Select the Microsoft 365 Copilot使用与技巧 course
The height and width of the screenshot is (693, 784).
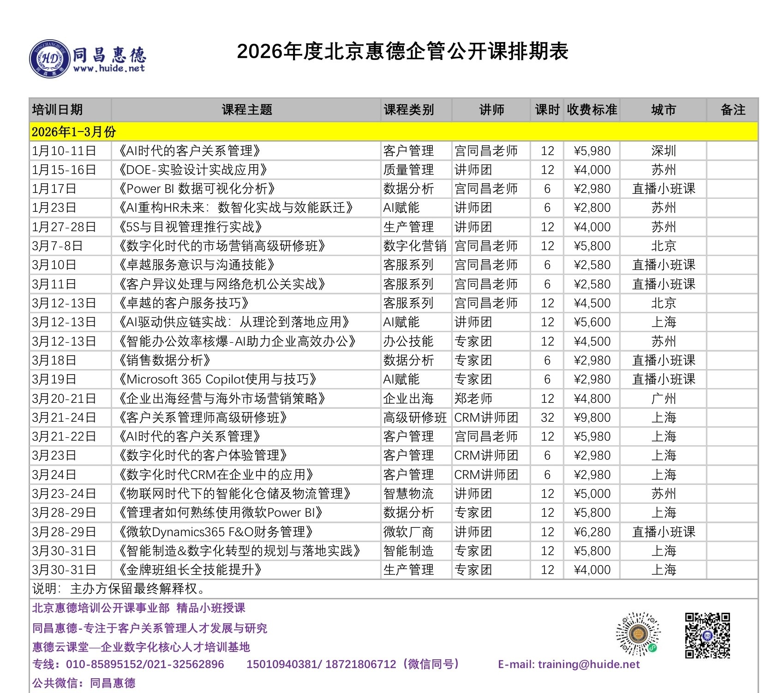pos(217,379)
